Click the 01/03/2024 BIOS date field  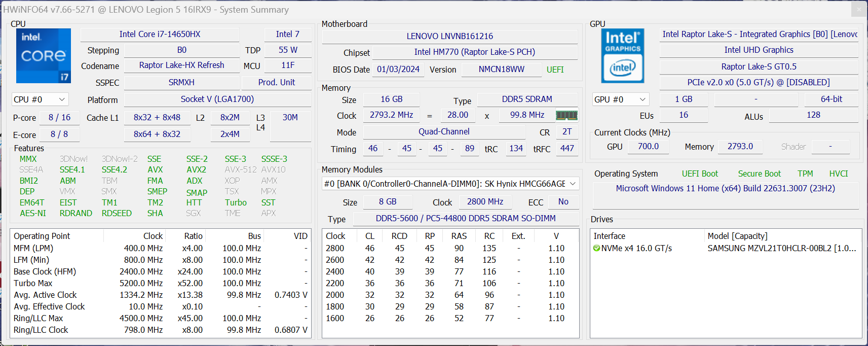click(x=398, y=70)
